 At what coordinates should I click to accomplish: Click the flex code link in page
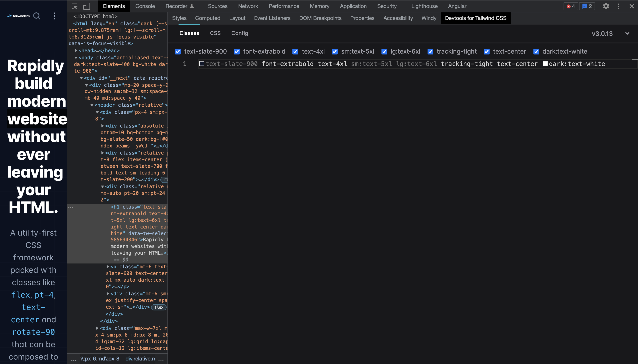tap(21, 295)
